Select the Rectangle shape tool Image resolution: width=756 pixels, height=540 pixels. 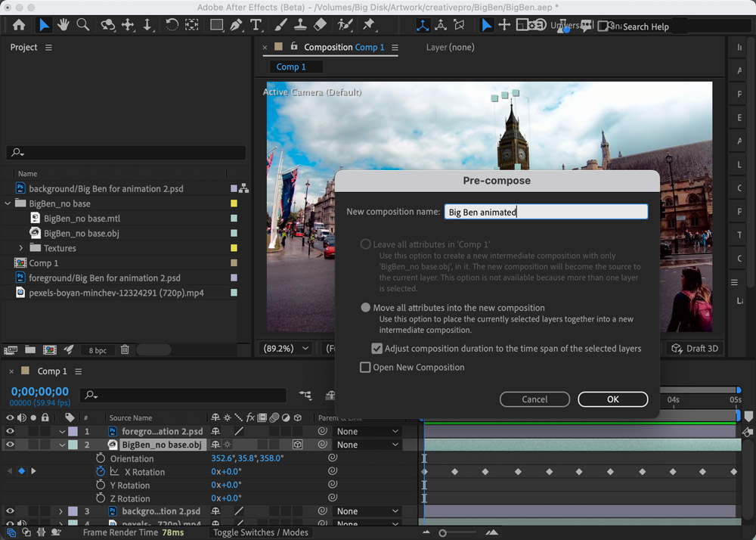point(216,25)
